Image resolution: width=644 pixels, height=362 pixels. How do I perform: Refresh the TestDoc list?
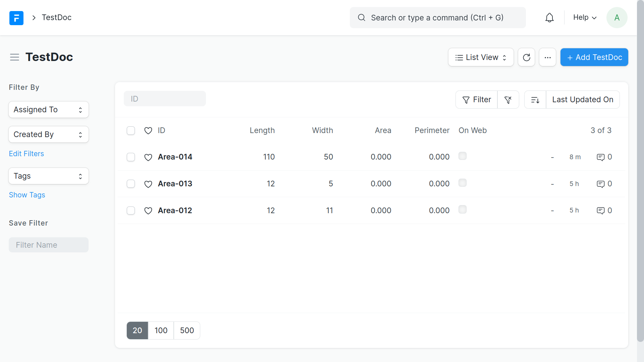[x=526, y=57]
